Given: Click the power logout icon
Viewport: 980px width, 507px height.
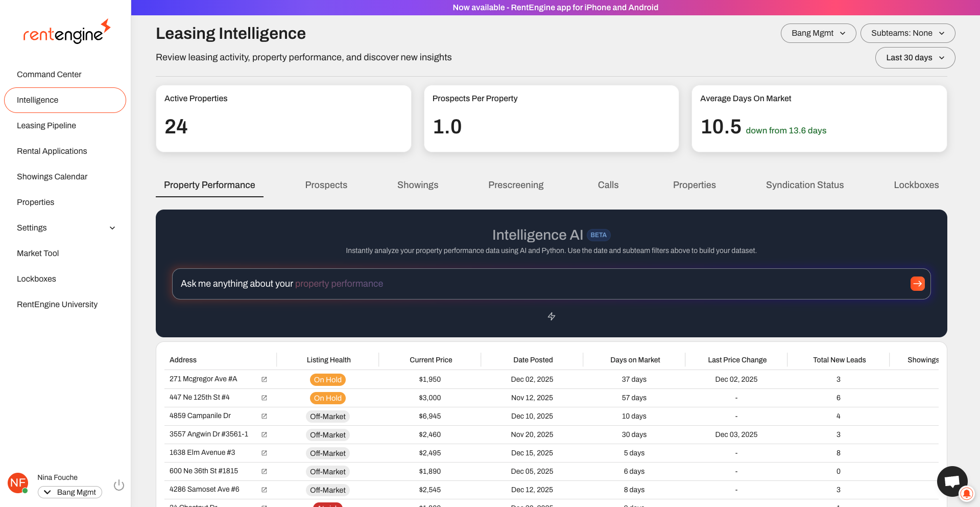Looking at the screenshot, I should pyautogui.click(x=119, y=485).
